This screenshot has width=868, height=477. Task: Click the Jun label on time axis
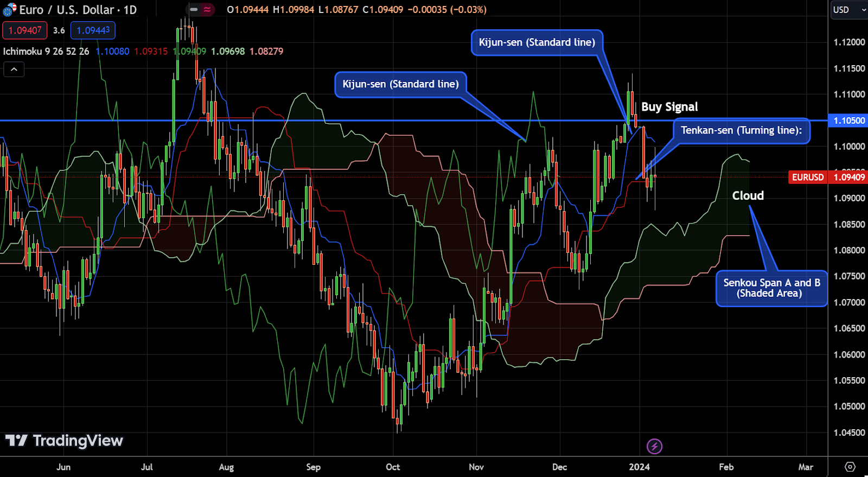pos(63,467)
